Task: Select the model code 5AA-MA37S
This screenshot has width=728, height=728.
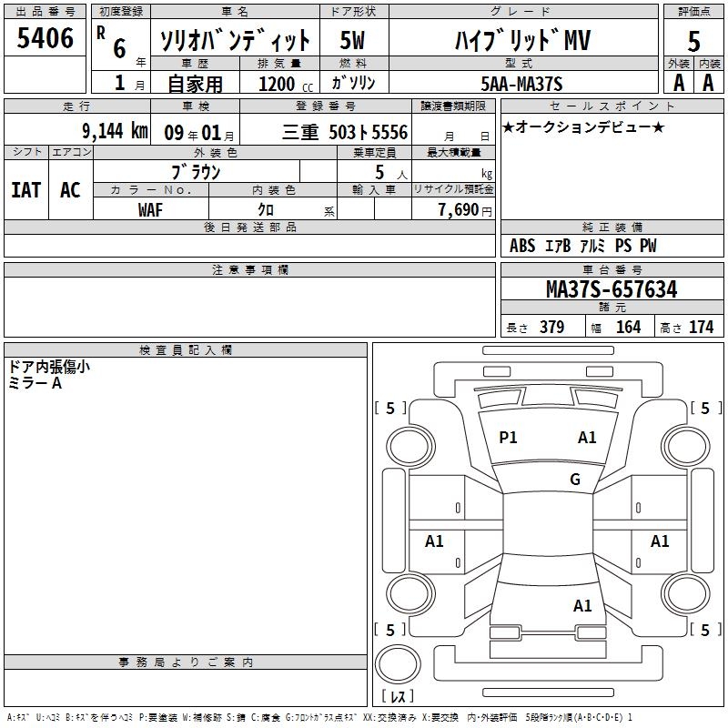Action: [x=521, y=84]
